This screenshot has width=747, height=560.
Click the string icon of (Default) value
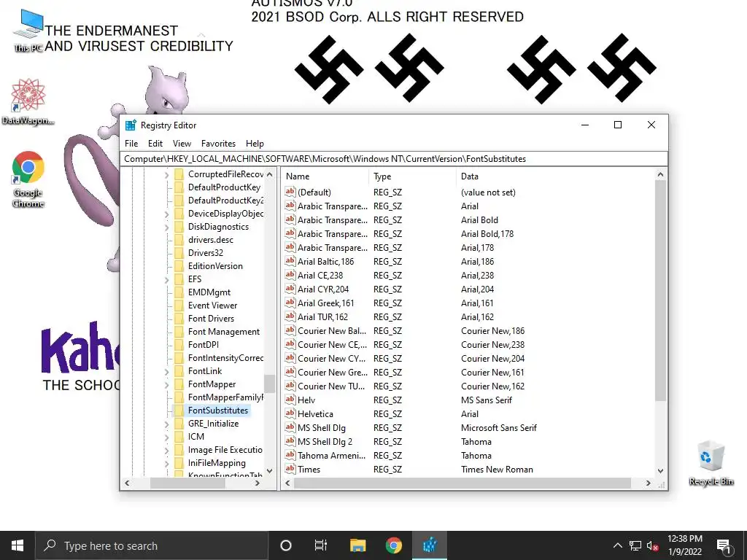(x=290, y=192)
